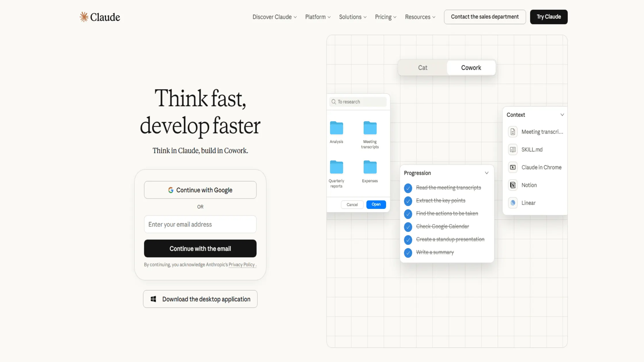
Task: Switch to the Cat tab
Action: point(422,68)
